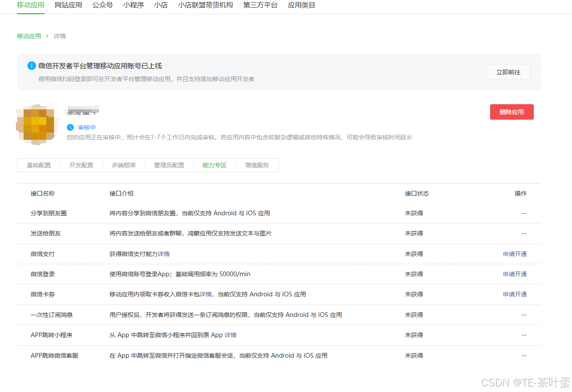Click the clock icon beside 审核中
Screen dimensions: 572x392
pyautogui.click(x=70, y=127)
